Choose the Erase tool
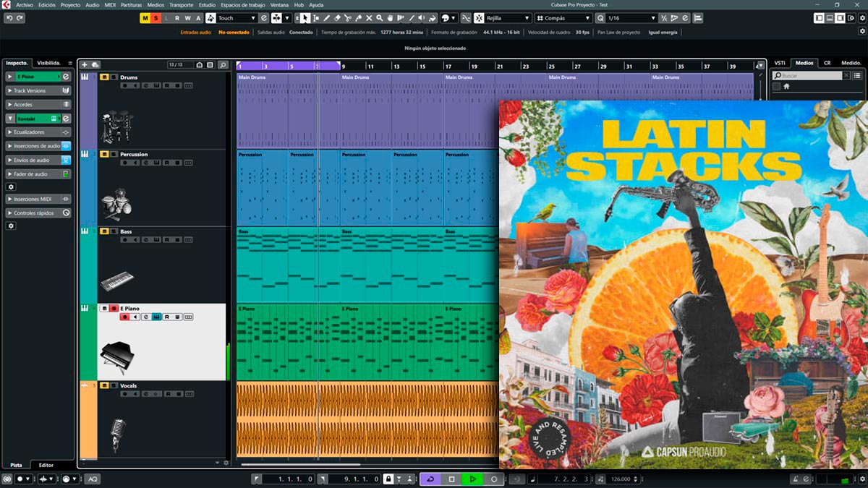868x488 pixels. (x=338, y=18)
